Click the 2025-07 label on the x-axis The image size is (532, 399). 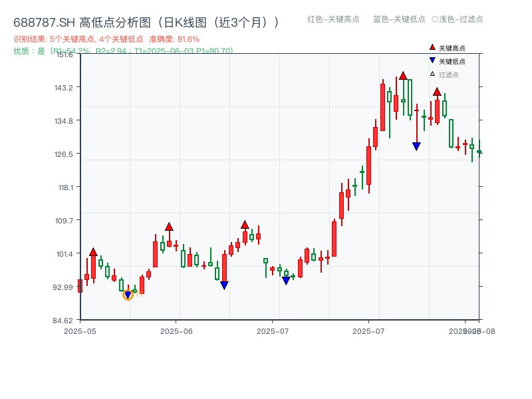pyautogui.click(x=271, y=329)
